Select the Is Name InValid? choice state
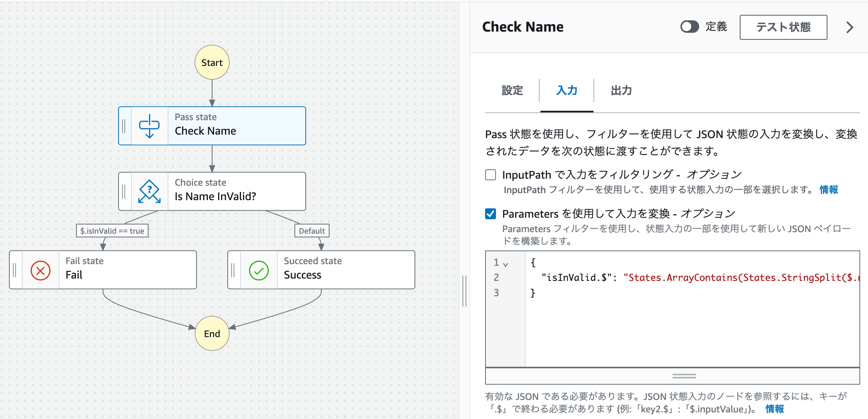 (x=212, y=192)
